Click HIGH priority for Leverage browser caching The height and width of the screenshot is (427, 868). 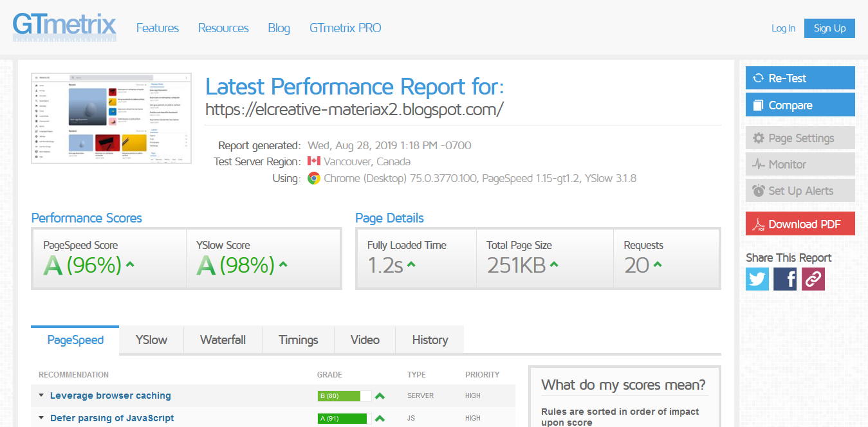(x=473, y=396)
